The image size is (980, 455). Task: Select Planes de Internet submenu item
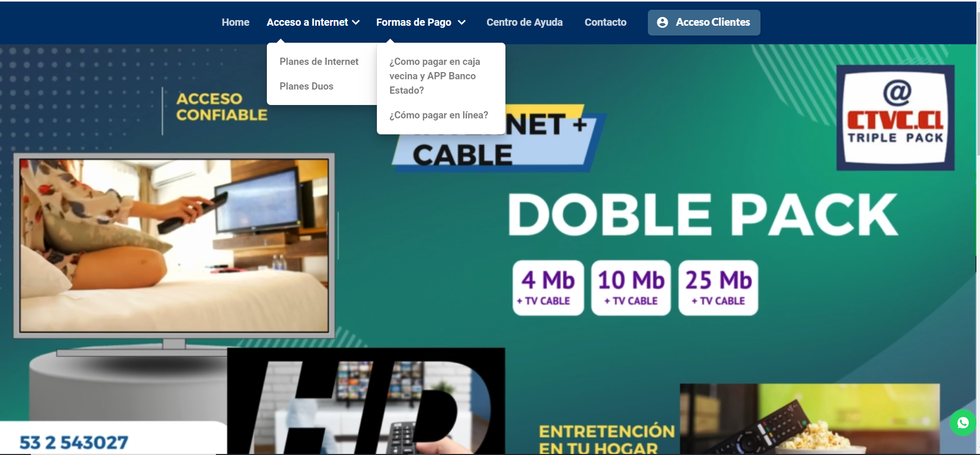(319, 62)
